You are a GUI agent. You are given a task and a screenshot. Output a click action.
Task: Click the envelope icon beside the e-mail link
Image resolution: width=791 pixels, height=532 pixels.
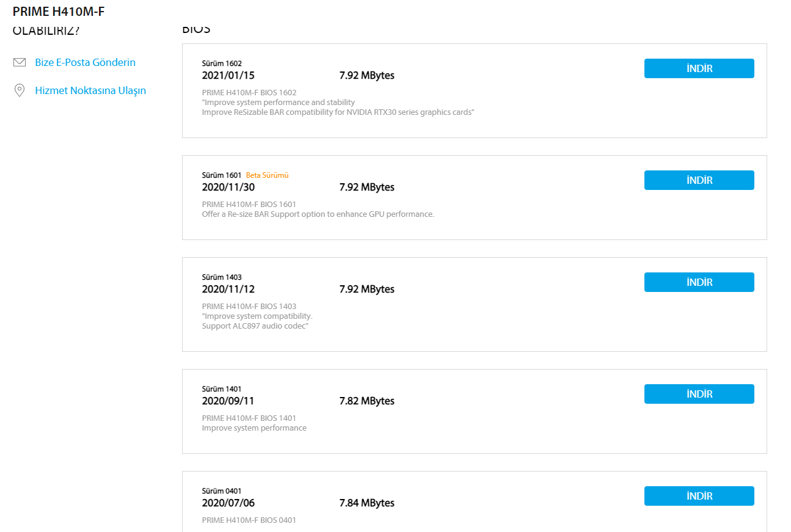pos(20,62)
